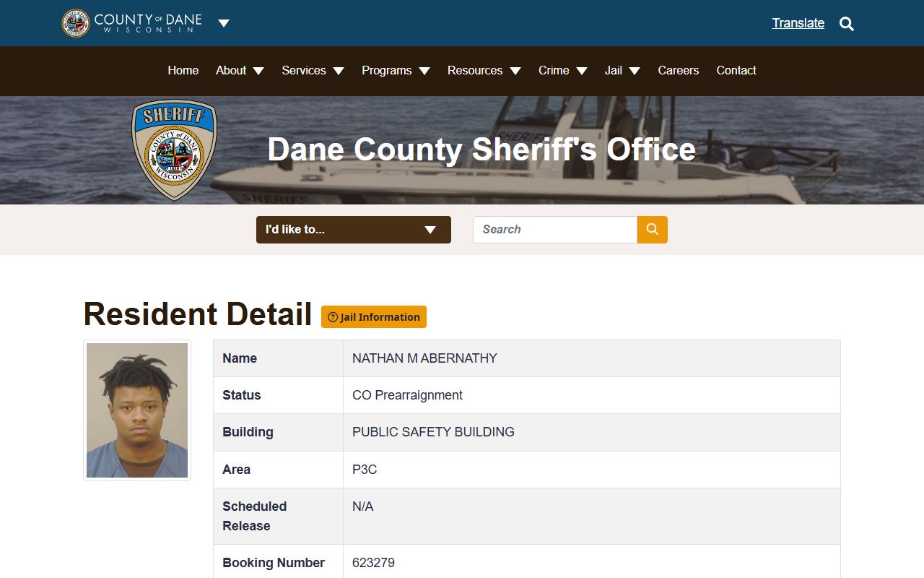Screen dimensions: 924x578
Task: Open the resident booking photo
Action: pyautogui.click(x=137, y=410)
